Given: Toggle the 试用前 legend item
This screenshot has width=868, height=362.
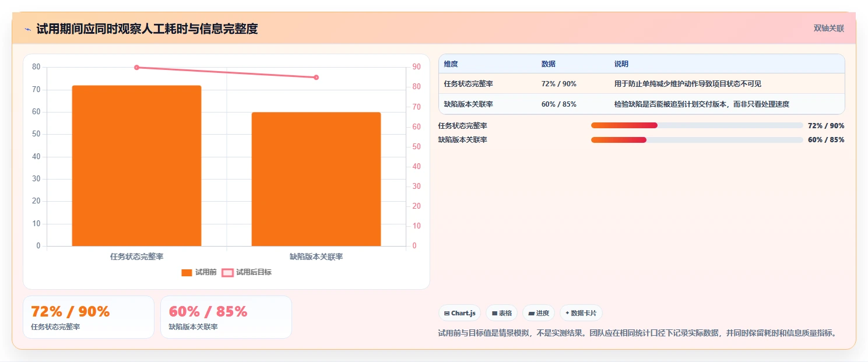Looking at the screenshot, I should pos(199,272).
